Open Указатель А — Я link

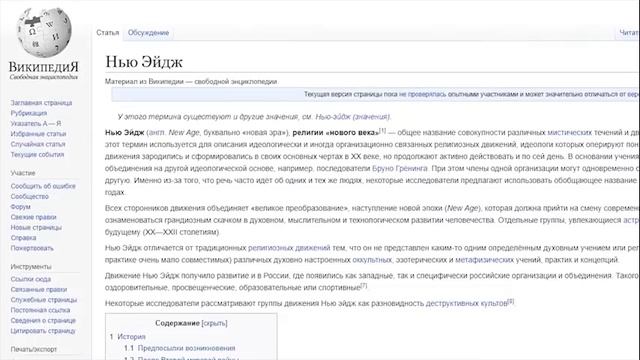point(36,123)
